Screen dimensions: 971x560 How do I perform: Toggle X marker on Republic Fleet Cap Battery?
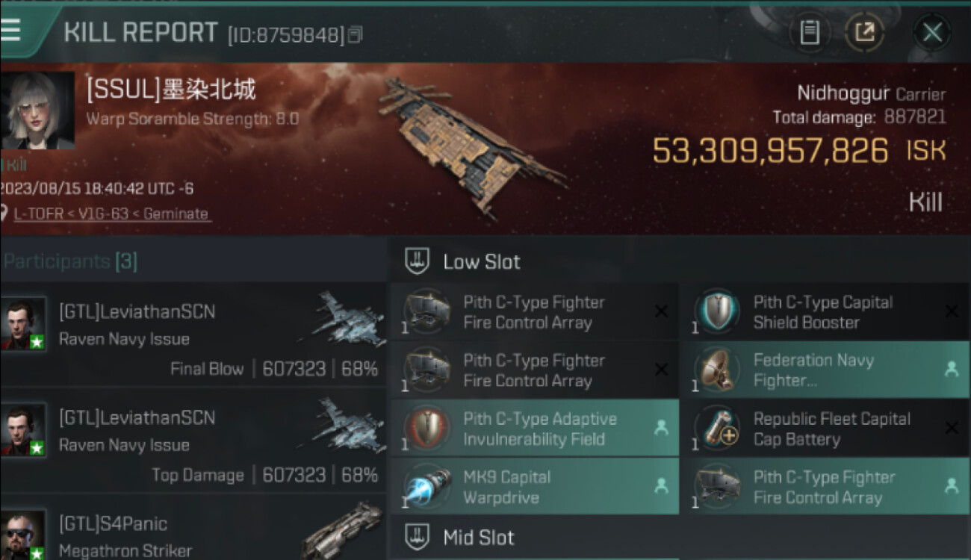click(951, 428)
